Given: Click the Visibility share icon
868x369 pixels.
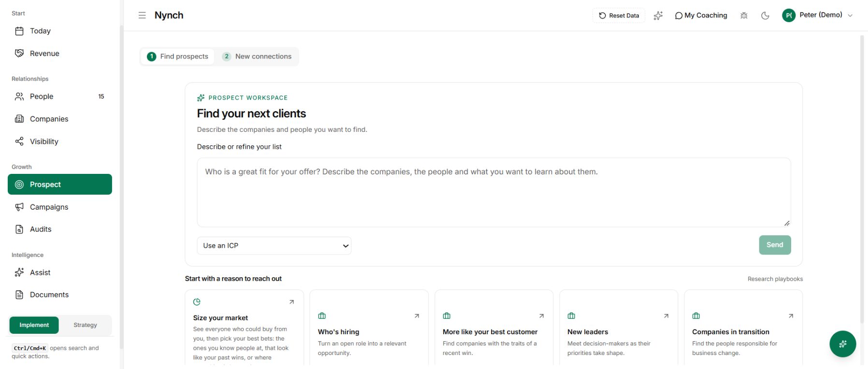Looking at the screenshot, I should (19, 141).
